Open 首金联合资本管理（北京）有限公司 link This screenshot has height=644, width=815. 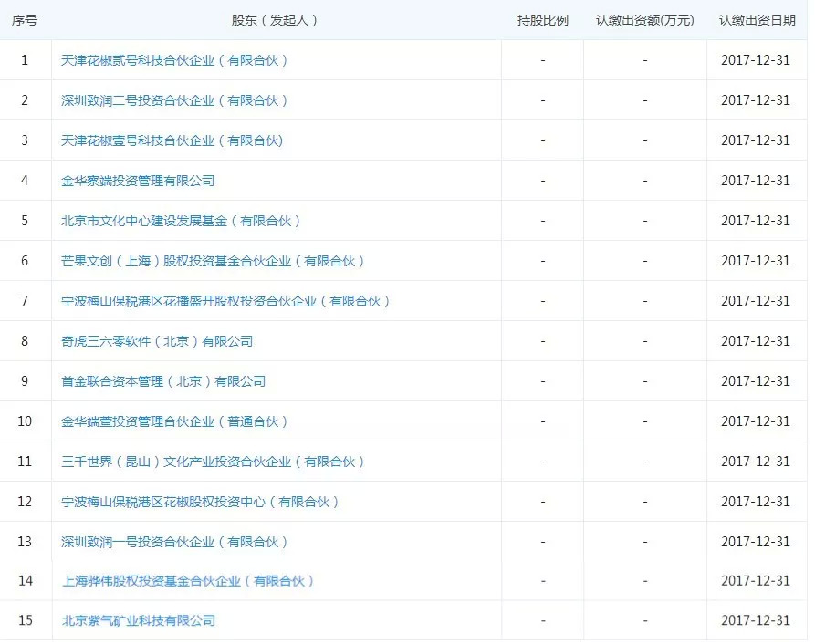point(163,381)
